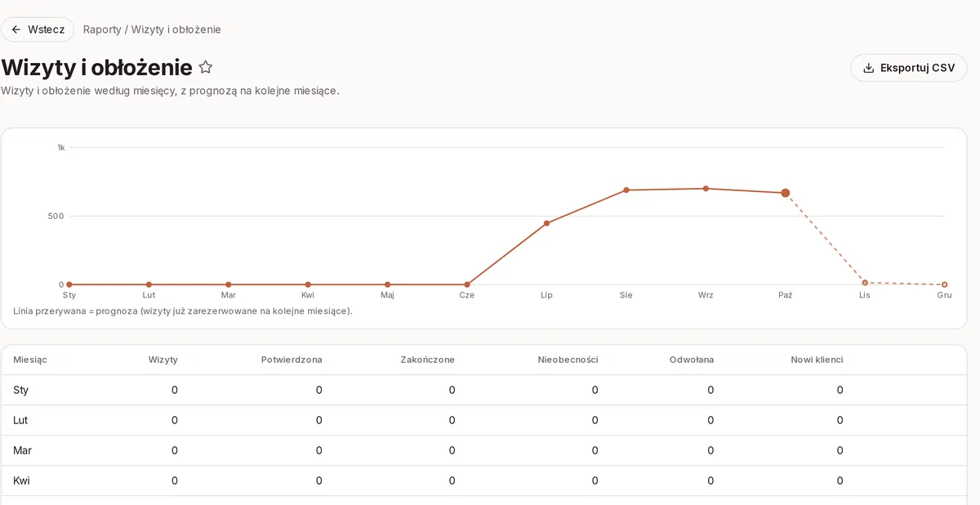Image resolution: width=980 pixels, height=505 pixels.
Task: Click the Nowi klienci column header
Action: 817,360
